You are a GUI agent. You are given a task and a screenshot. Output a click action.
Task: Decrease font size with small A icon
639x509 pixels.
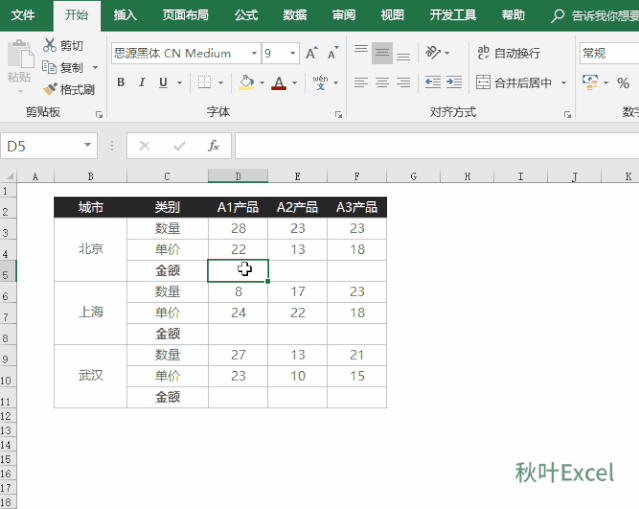tap(333, 53)
